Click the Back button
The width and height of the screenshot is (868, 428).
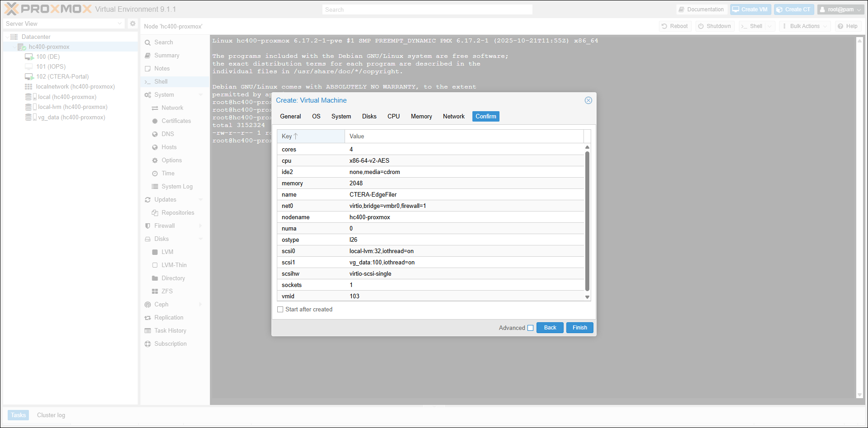coord(550,328)
